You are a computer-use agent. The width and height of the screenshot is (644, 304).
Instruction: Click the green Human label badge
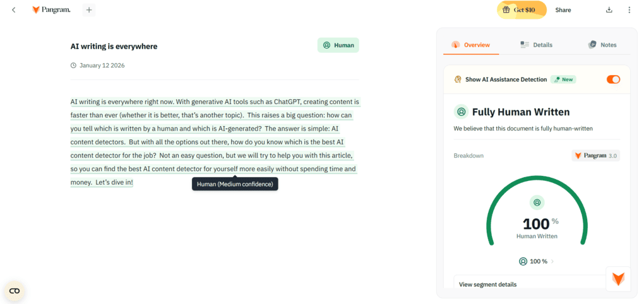tap(338, 45)
